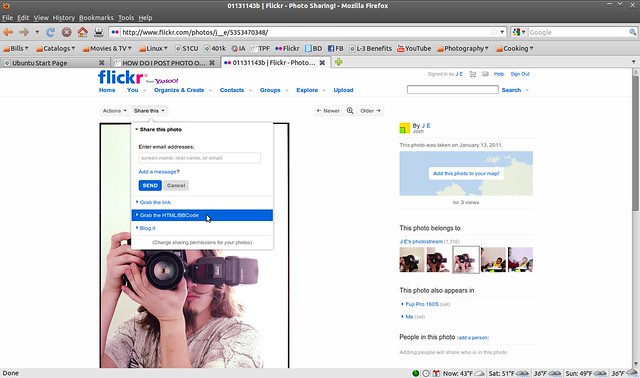Screen dimensions: 640x378
Task: Click the email addresses input field
Action: click(200, 158)
